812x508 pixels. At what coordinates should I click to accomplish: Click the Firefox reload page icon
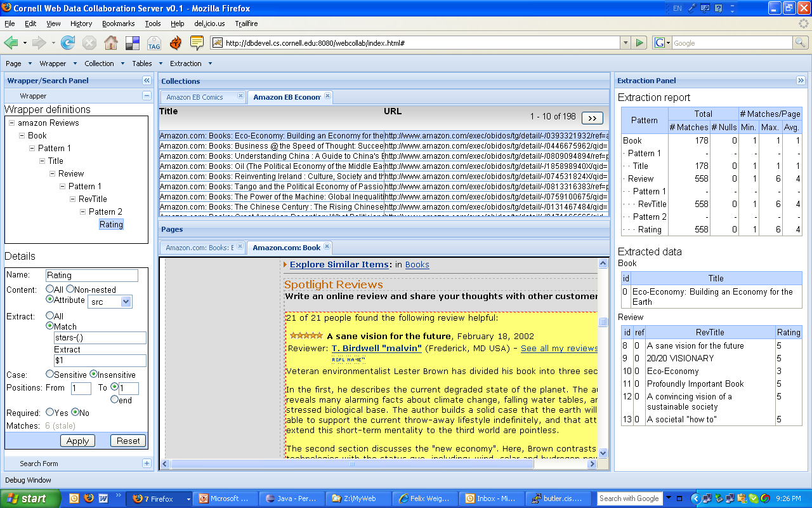click(x=67, y=43)
